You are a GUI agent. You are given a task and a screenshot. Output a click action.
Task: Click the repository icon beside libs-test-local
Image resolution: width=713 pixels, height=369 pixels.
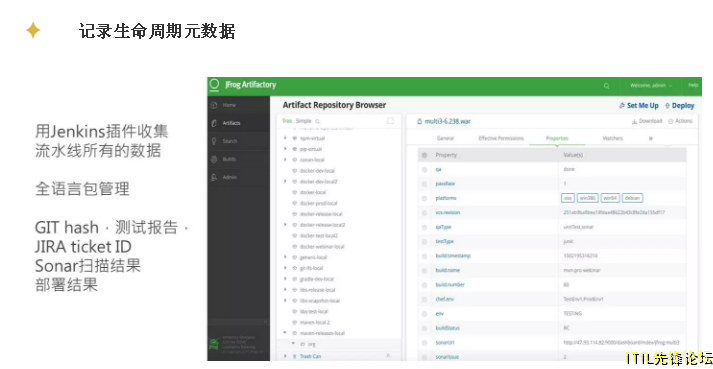pyautogui.click(x=294, y=312)
